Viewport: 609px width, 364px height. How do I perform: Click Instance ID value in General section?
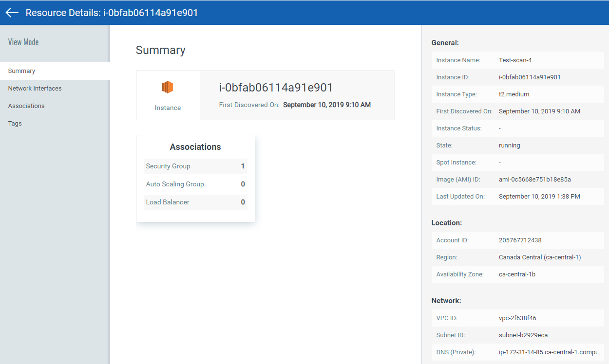tap(530, 77)
